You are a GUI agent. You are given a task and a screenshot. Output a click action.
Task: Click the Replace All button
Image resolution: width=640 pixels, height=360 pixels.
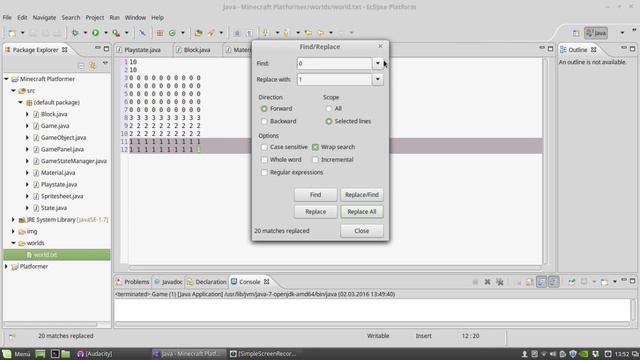coord(362,211)
